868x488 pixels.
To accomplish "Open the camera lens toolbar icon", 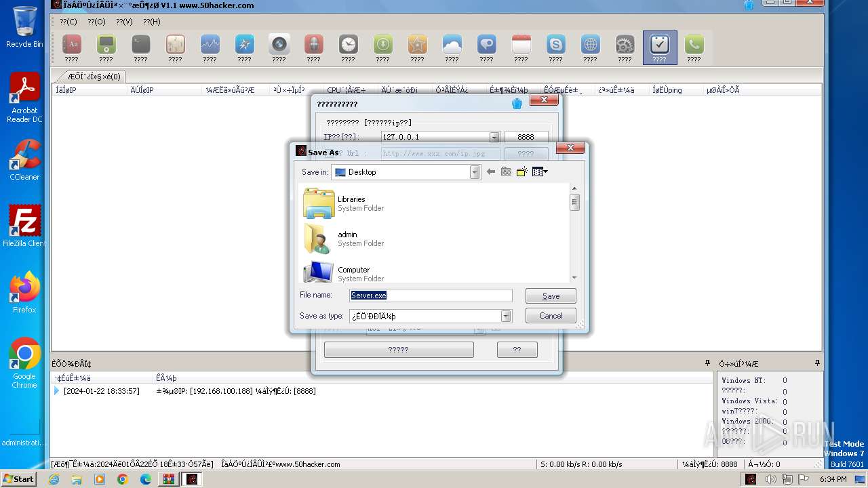I will 279,45.
